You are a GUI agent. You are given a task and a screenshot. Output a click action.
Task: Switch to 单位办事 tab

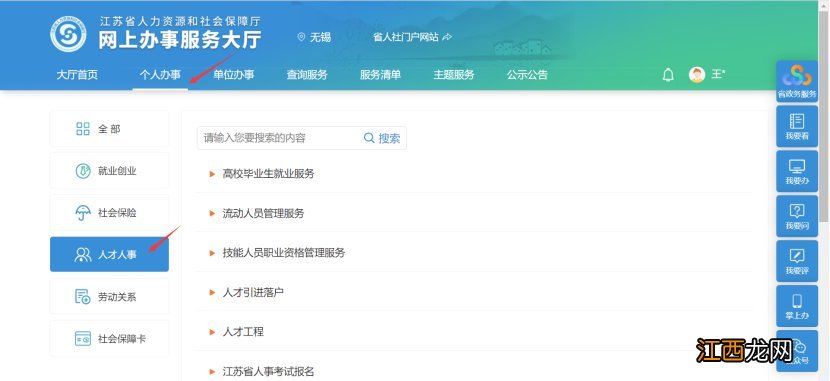(233, 75)
